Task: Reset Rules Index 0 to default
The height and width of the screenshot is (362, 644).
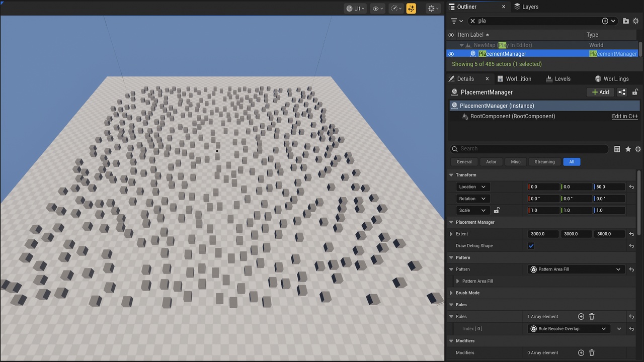Action: pyautogui.click(x=631, y=329)
